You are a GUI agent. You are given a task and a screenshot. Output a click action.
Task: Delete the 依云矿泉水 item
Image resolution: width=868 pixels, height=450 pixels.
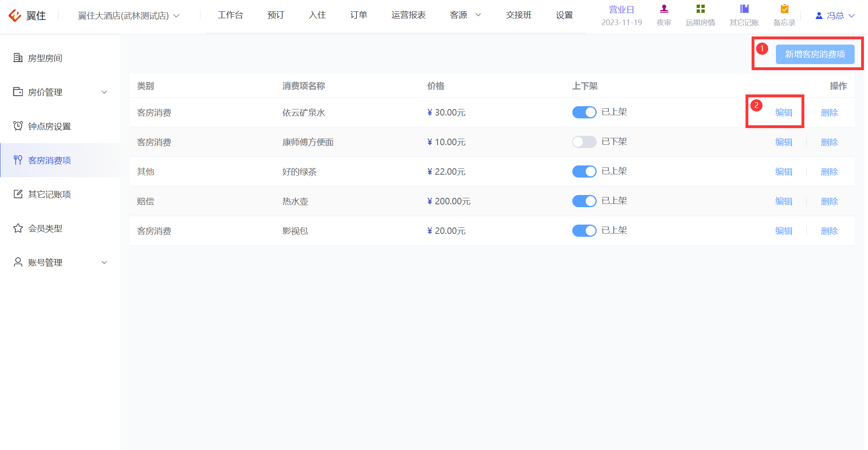pos(829,112)
